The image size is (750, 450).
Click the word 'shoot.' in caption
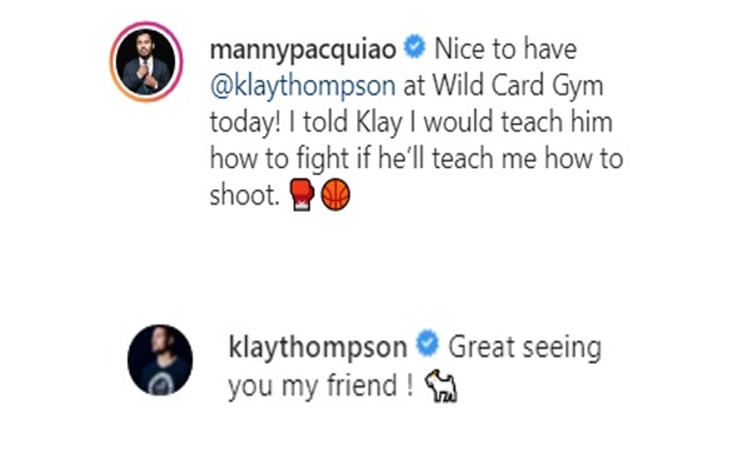(x=244, y=195)
